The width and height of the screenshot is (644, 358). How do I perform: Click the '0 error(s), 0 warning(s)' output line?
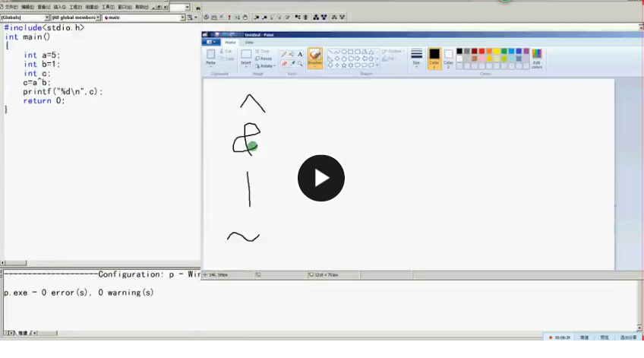click(x=79, y=293)
